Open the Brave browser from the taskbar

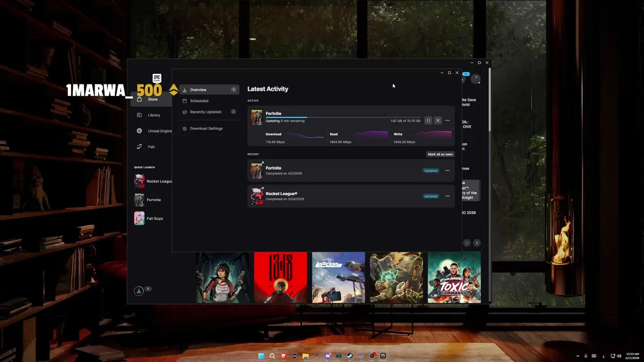[283, 356]
